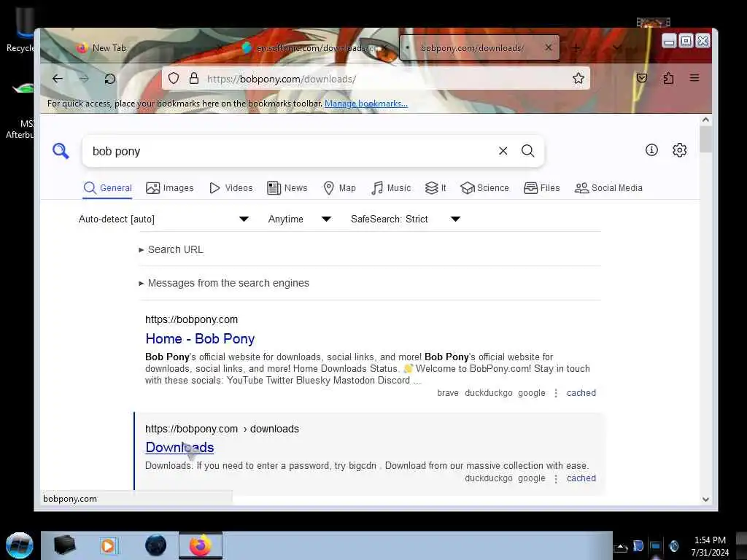Open more options dots for Downloads result

pyautogui.click(x=555, y=478)
